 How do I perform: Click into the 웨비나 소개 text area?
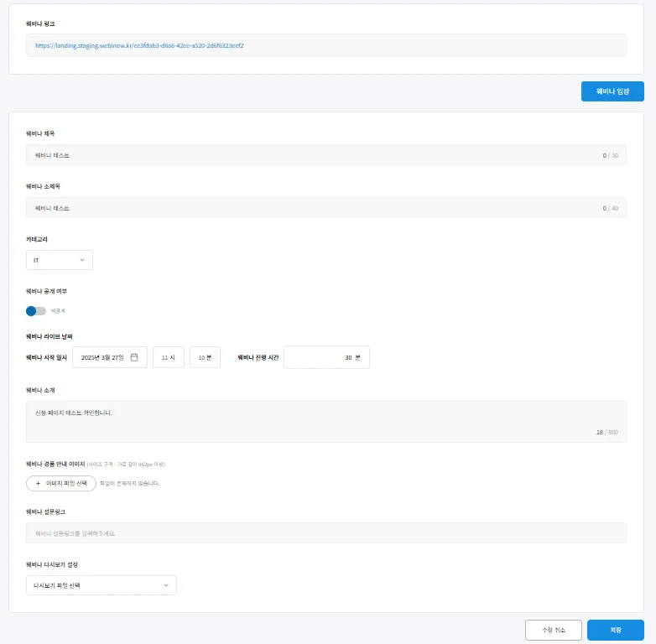click(x=325, y=421)
